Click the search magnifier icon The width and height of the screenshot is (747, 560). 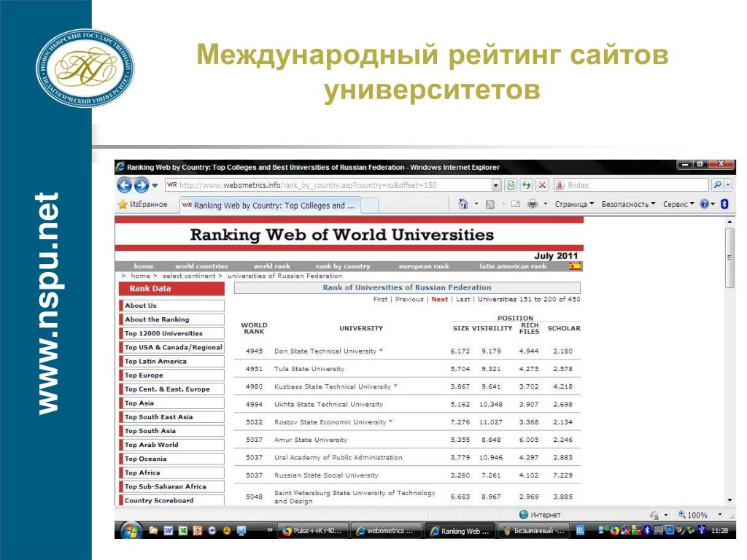[x=717, y=185]
